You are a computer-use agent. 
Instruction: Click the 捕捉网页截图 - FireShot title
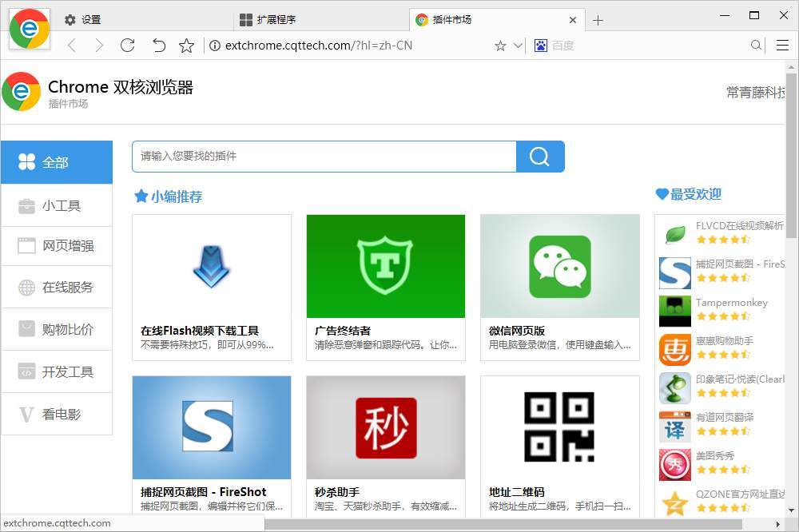203,492
